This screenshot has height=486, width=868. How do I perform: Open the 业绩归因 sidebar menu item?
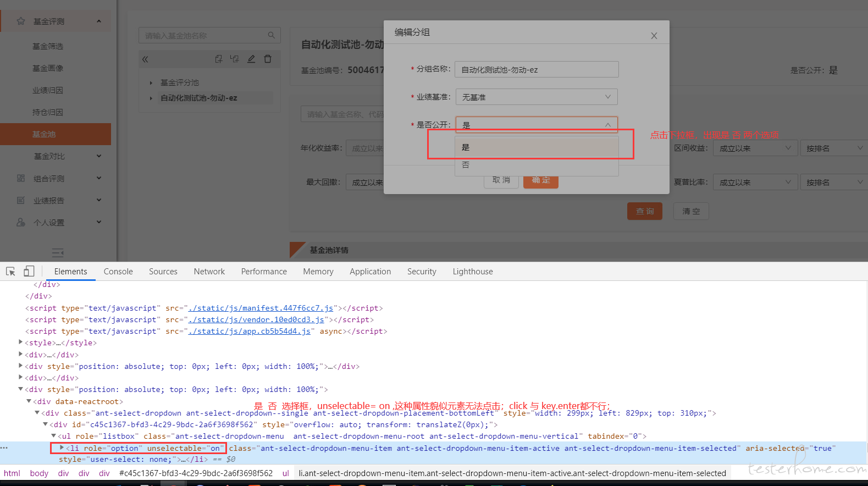pos(48,90)
